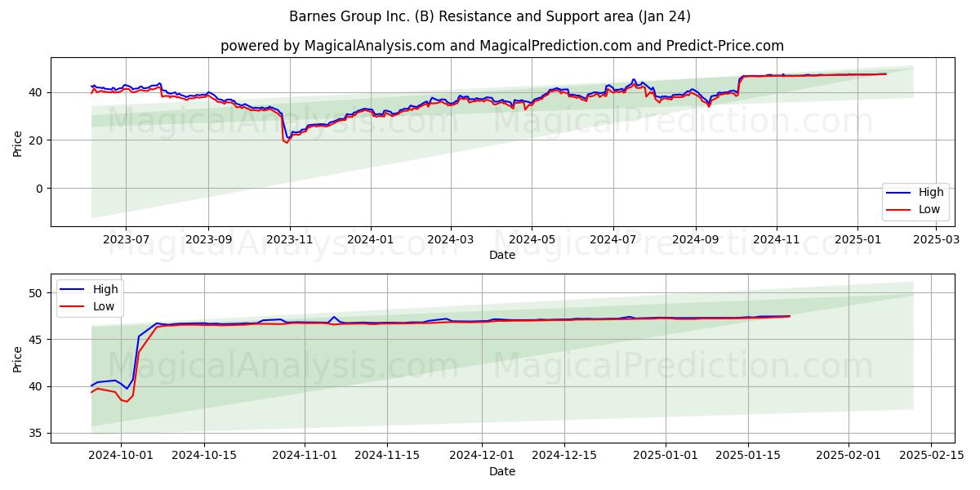Click the 'High' label in the top chart legend
Viewport: 980px width, 490px height.
[930, 193]
